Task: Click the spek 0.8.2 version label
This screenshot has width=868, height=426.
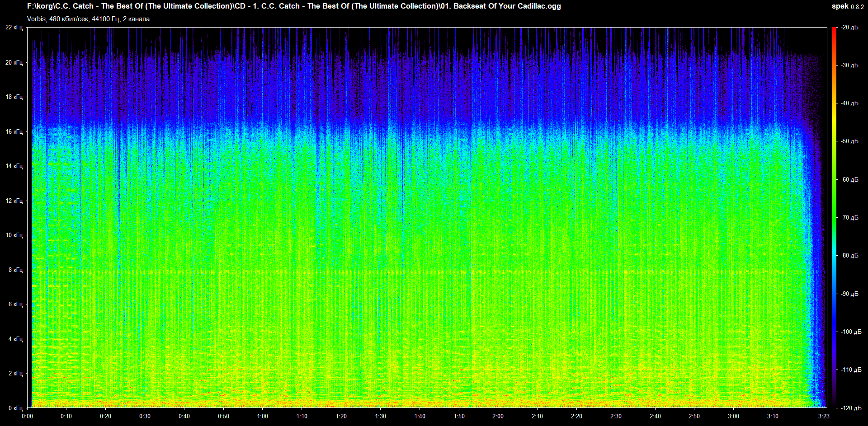Action: [x=848, y=6]
